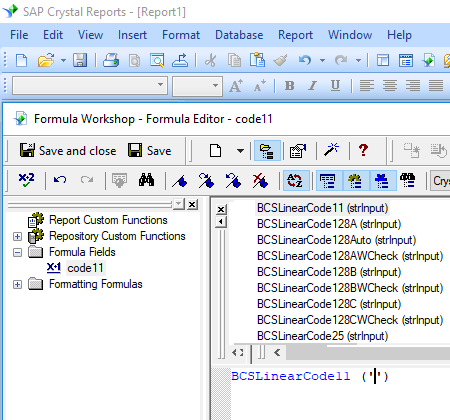Open the Database menu

coord(239,35)
